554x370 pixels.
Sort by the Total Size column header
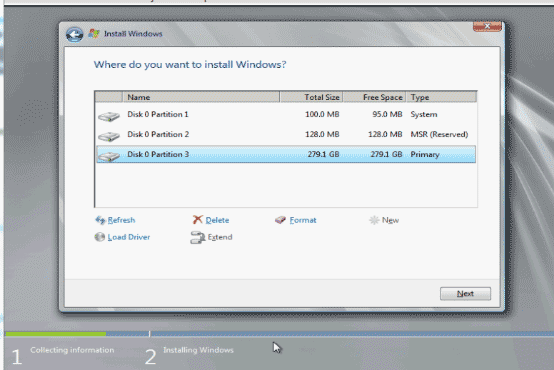[x=311, y=97]
